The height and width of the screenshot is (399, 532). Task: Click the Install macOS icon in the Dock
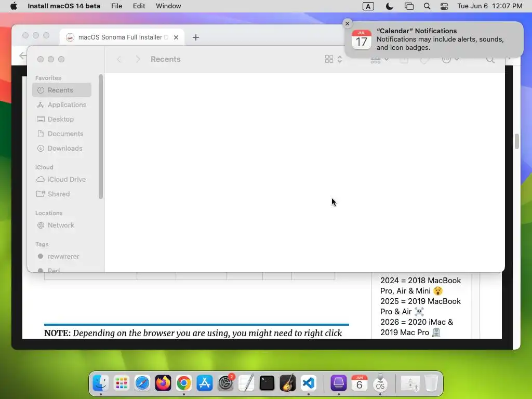click(x=380, y=383)
